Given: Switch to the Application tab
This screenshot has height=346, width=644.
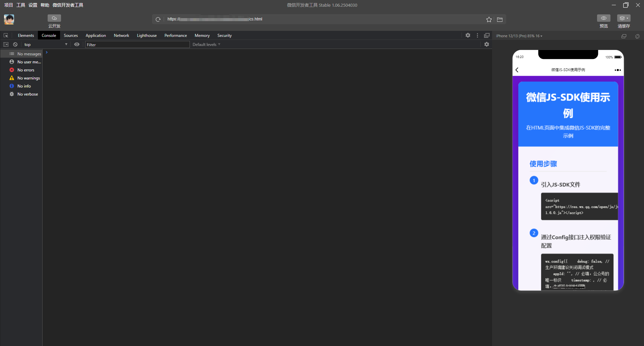Looking at the screenshot, I should [96, 36].
